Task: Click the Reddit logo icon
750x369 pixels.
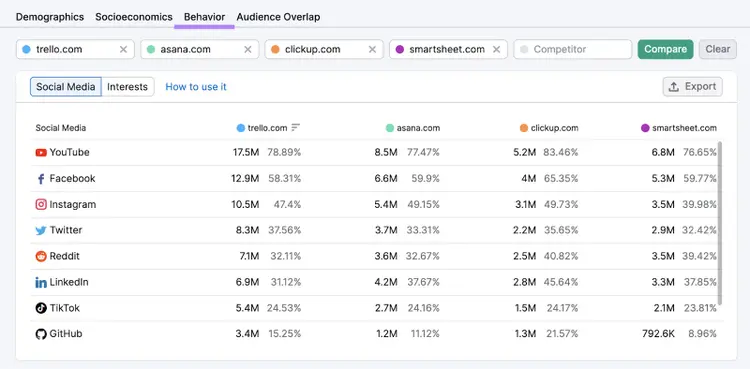Action: (41, 256)
